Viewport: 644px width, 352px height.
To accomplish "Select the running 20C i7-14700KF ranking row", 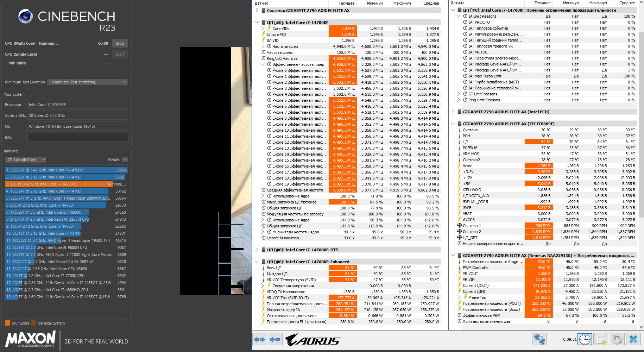I will pos(66,184).
